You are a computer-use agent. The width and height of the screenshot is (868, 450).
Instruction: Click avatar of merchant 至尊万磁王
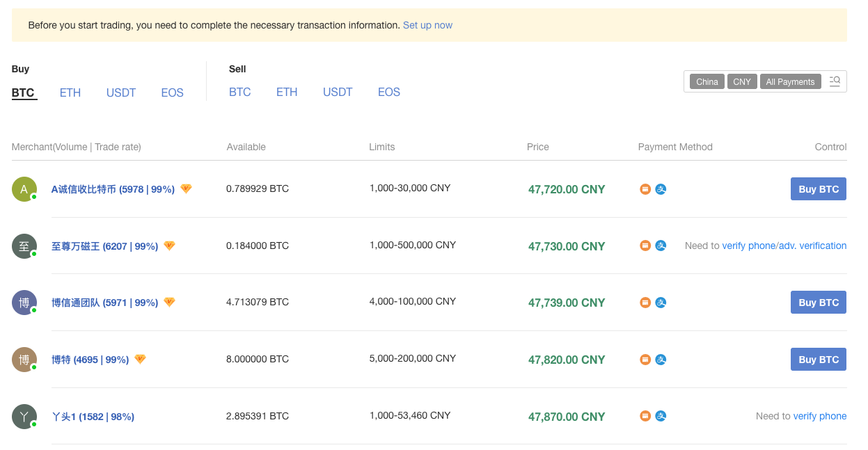click(24, 246)
